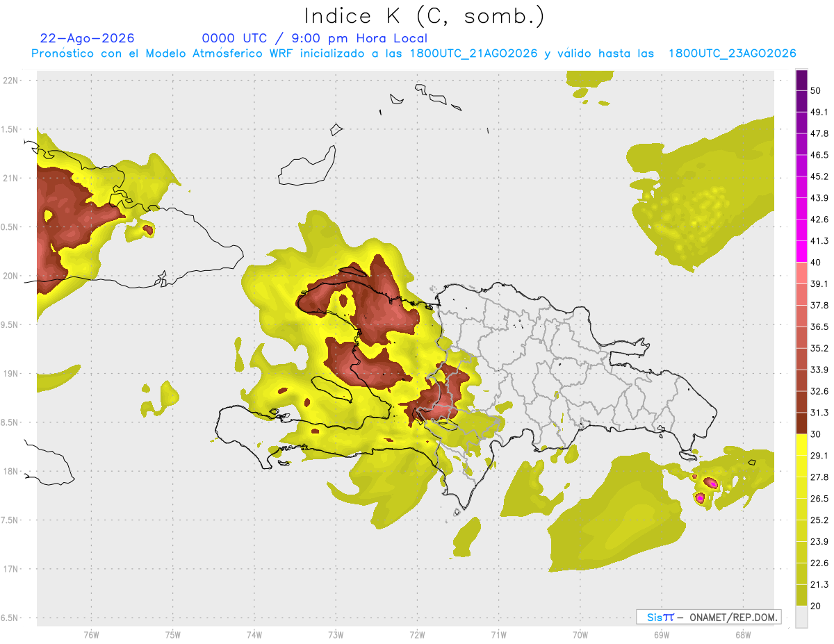Viewport: 834px width, 644px height.
Task: Click the "17N" latitude axis label
Action: [x=10, y=569]
